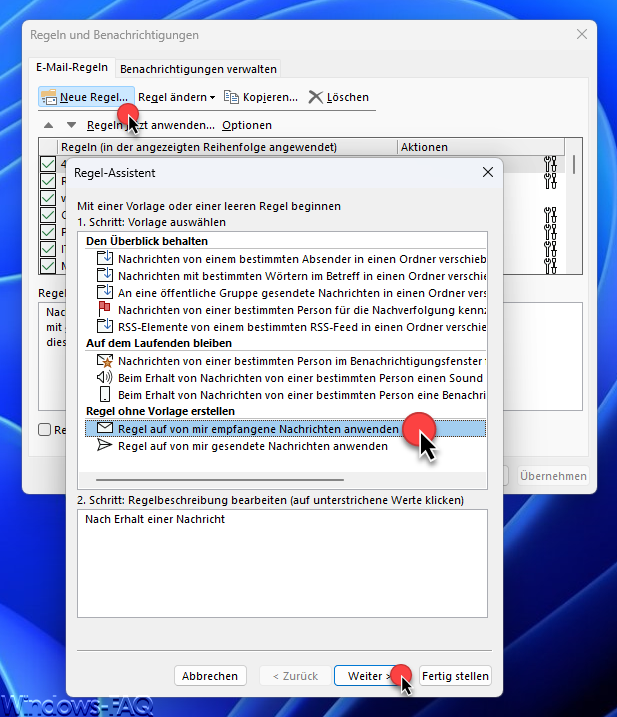Toggle the first rule checkbox in the list
Image resolution: width=617 pixels, height=717 pixels.
click(x=48, y=164)
